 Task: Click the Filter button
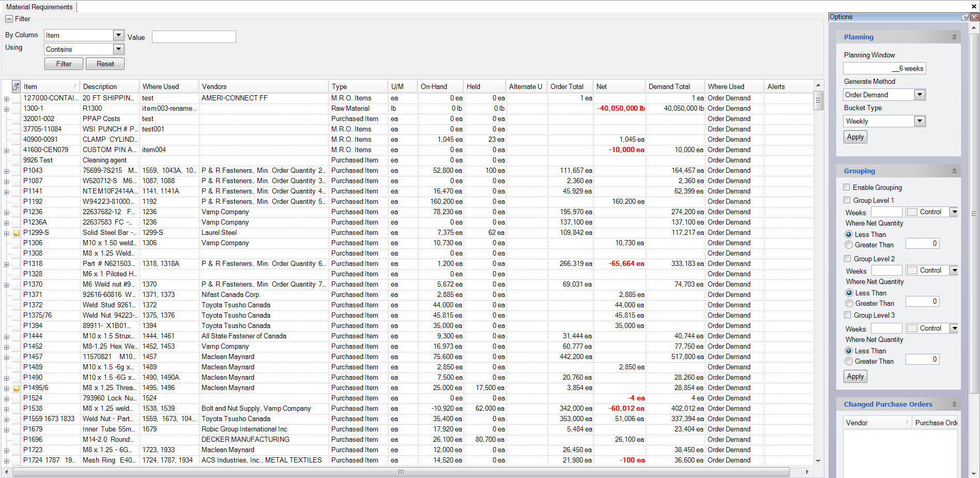[x=64, y=64]
